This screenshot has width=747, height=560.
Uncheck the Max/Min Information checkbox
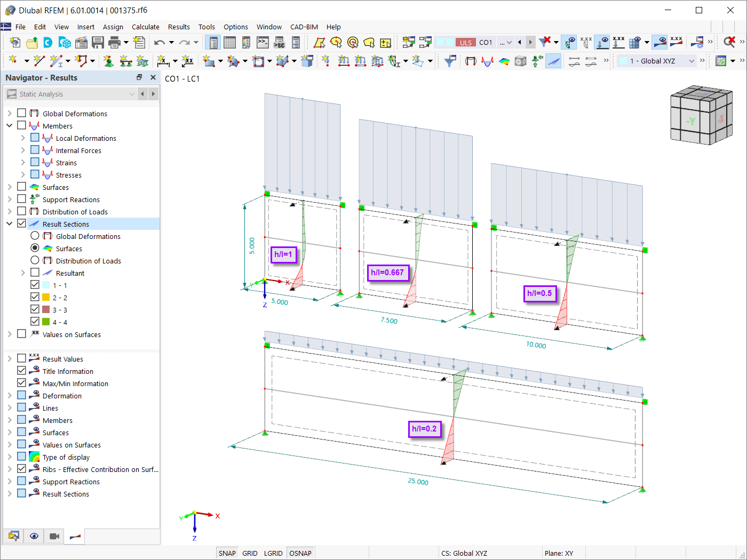tap(21, 383)
